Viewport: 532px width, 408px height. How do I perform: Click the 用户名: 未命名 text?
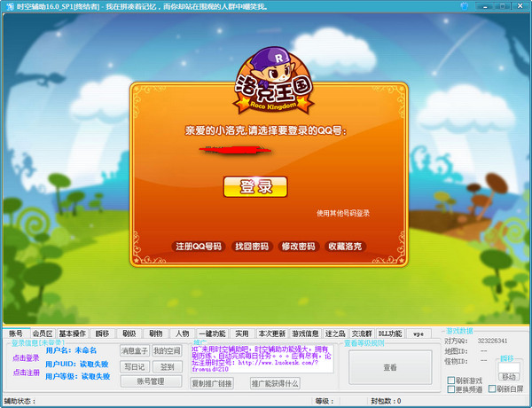point(71,350)
